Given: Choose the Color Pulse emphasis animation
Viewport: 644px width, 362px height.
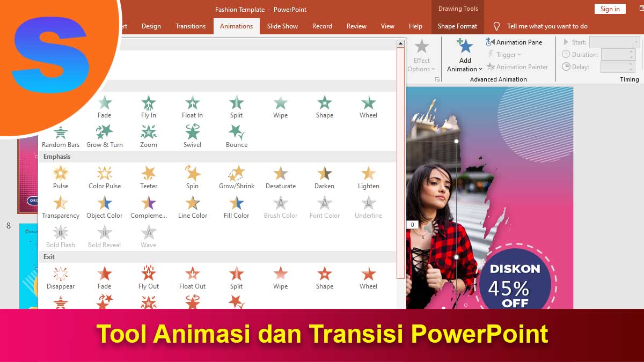Looking at the screenshot, I should 105,178.
